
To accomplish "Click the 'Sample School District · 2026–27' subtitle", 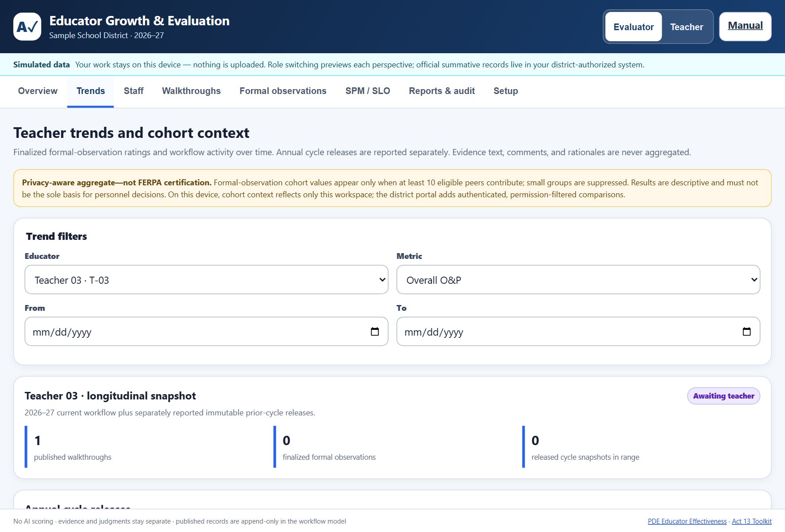I will click(106, 35).
